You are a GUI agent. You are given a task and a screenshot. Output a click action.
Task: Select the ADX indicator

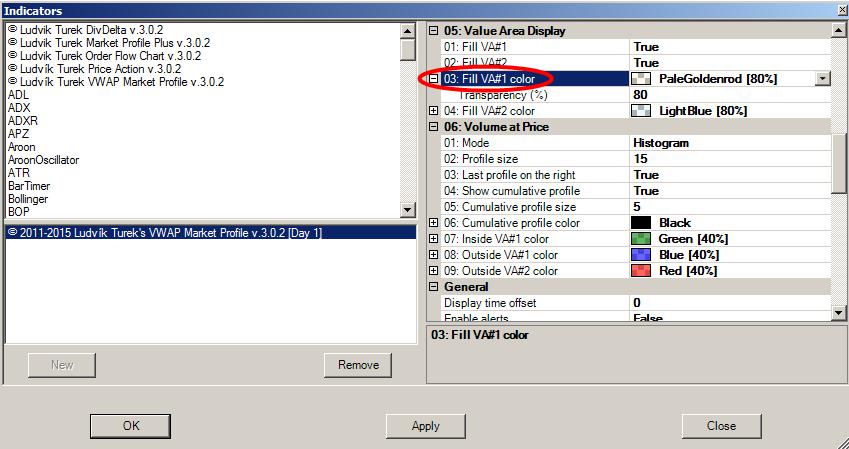click(19, 108)
